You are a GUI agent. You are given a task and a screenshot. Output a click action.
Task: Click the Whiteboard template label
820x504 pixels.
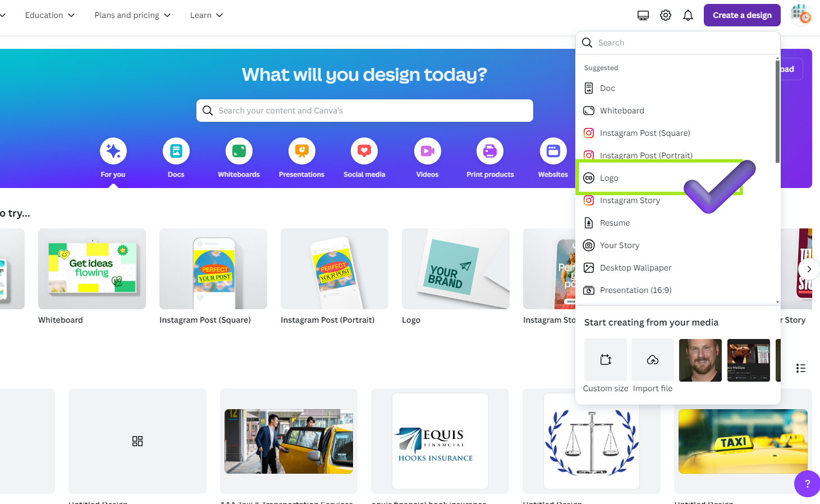61,320
